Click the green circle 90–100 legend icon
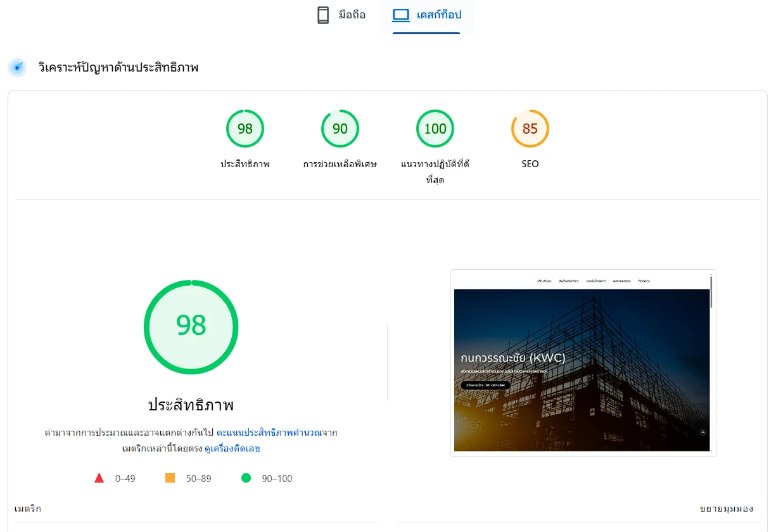Image resolution: width=776 pixels, height=532 pixels. (246, 478)
